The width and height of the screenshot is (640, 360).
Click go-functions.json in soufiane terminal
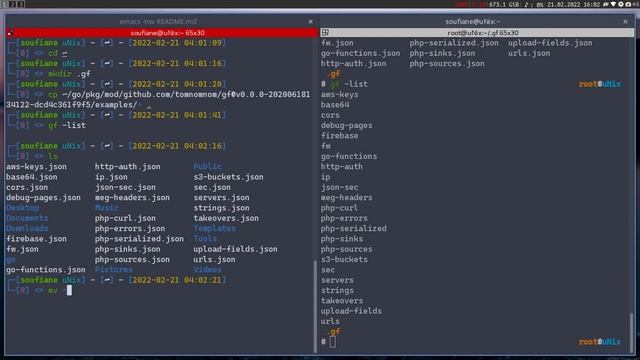pos(46,270)
